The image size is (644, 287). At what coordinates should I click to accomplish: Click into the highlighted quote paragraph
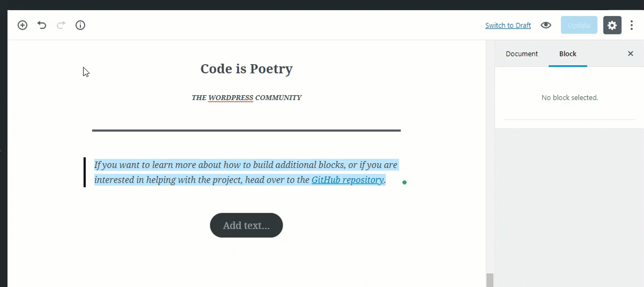(213, 172)
